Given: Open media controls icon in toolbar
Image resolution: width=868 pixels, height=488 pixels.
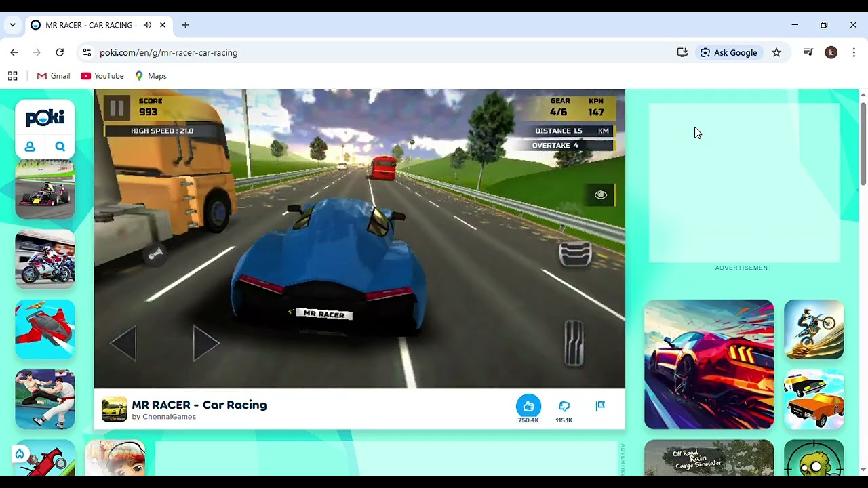Looking at the screenshot, I should 808,52.
